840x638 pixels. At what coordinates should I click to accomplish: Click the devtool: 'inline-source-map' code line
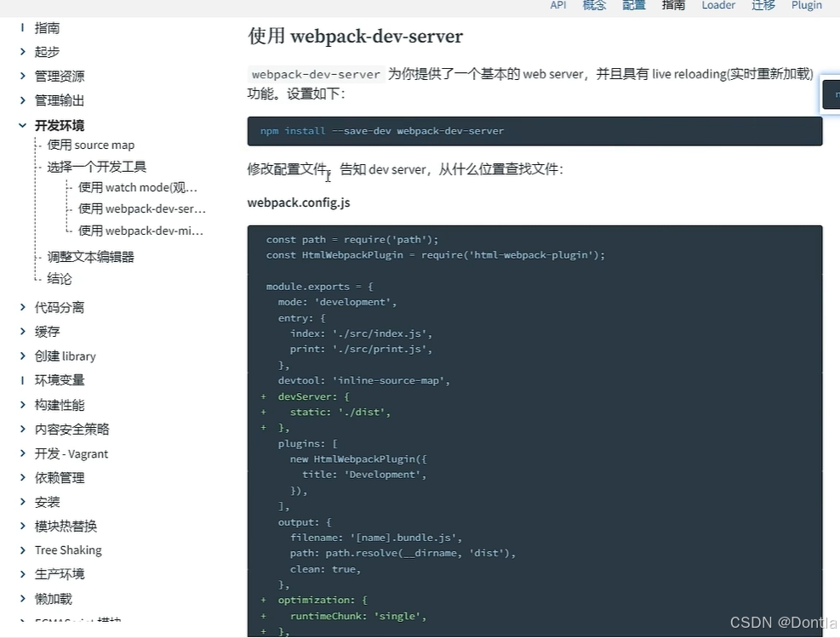(363, 380)
